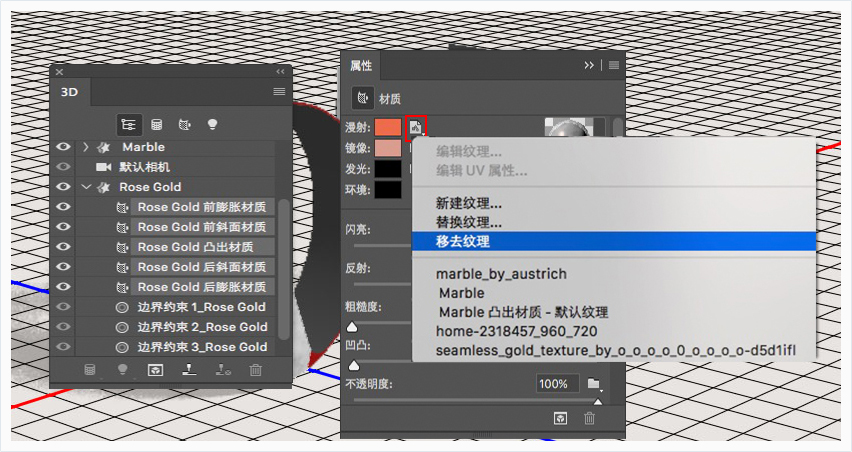Viewport: 852px width, 452px height.
Task: Delete selected item in 3D panel
Action: (x=255, y=370)
